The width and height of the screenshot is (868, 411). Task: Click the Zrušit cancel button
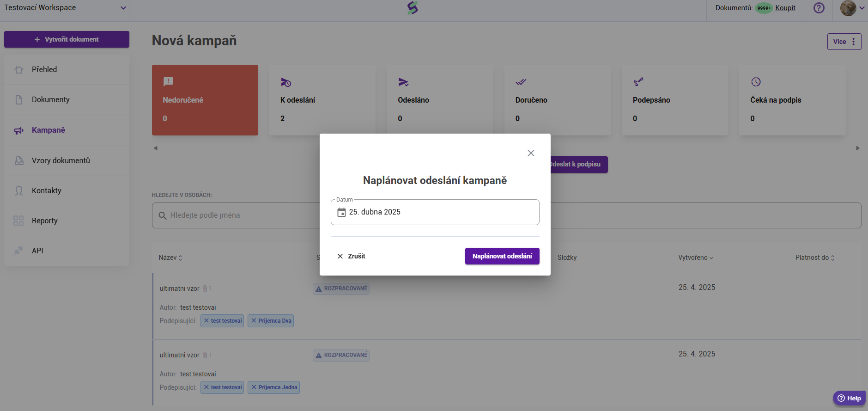(x=351, y=256)
